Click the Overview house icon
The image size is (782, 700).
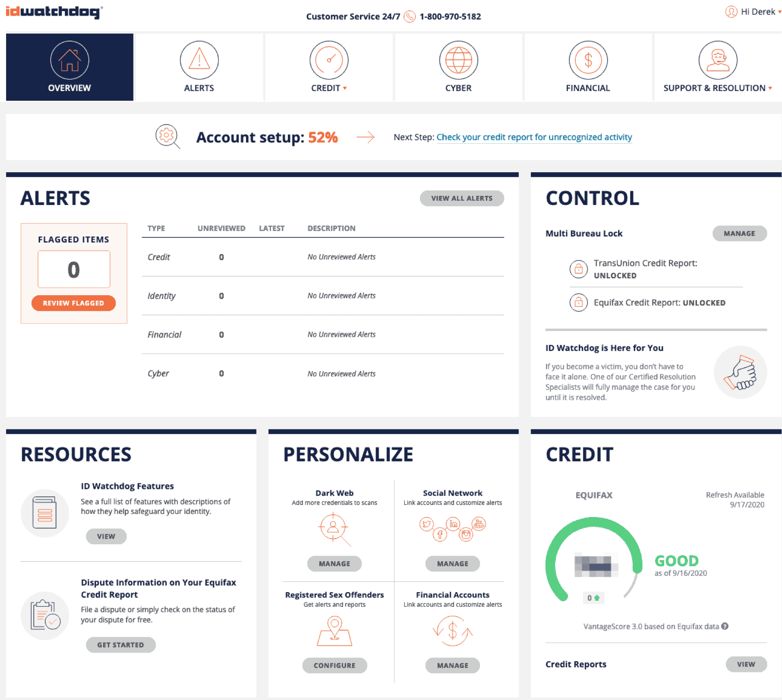(x=69, y=60)
